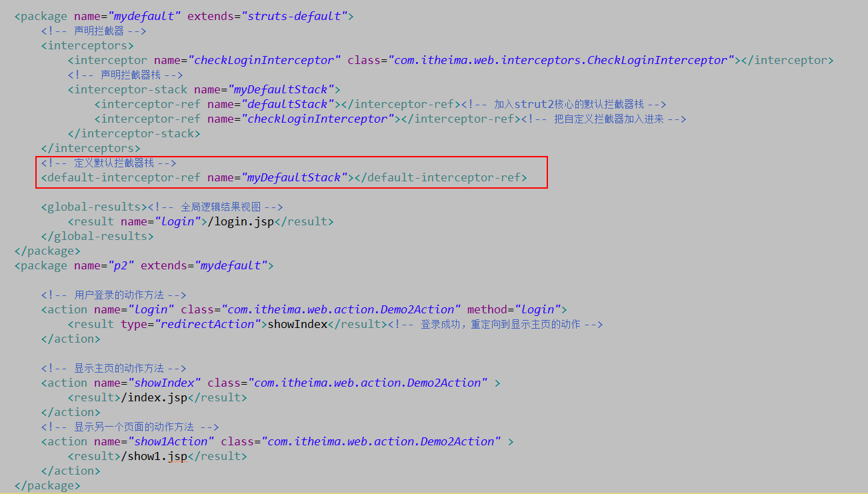Click the comment 定义默认拦截器栈
This screenshot has height=494, width=868.
tap(109, 163)
